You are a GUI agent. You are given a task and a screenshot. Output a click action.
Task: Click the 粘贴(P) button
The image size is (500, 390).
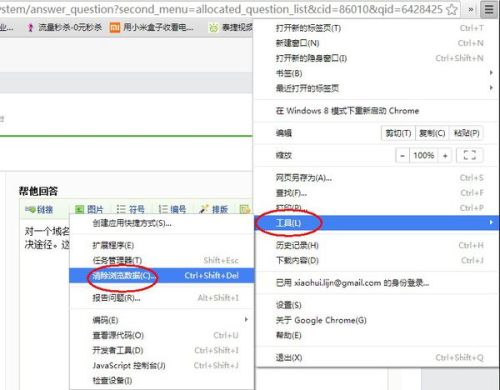coord(466,133)
